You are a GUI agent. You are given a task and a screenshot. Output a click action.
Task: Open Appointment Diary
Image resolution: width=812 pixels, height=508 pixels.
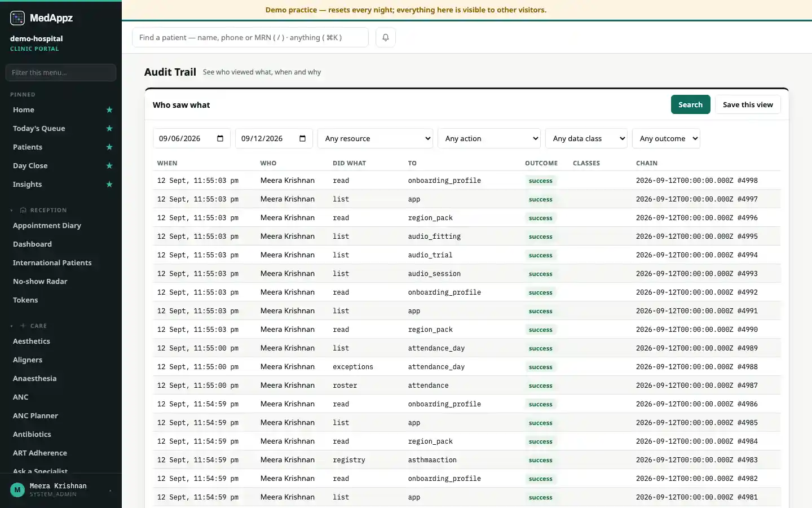47,226
